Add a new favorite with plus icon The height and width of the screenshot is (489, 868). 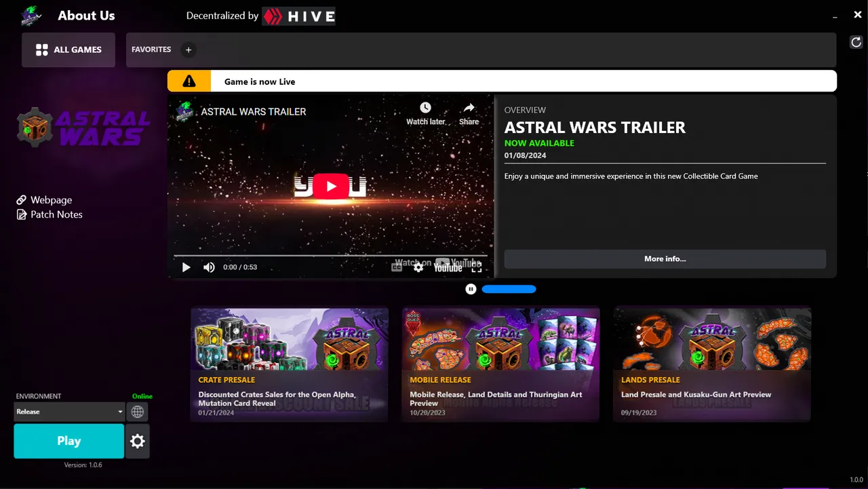(189, 50)
